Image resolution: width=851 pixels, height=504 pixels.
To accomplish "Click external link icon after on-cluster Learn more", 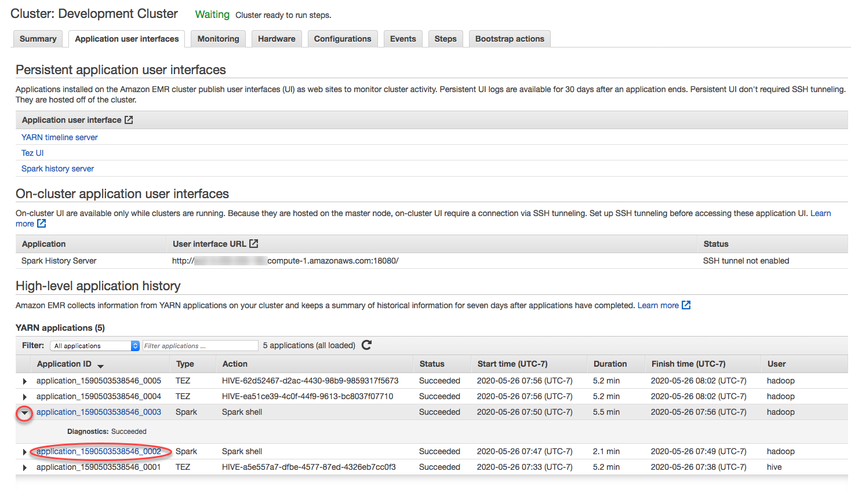I will [41, 224].
